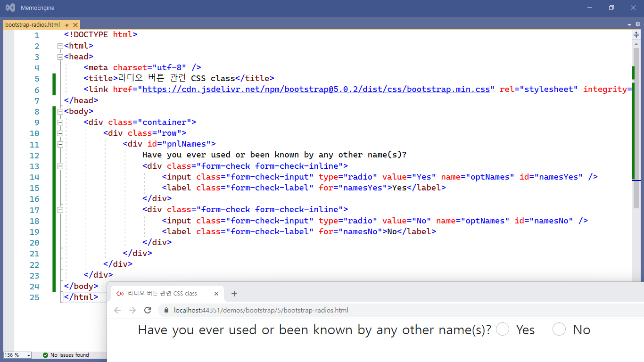
Task: Click the editor split-window handle icon
Action: 636,34
